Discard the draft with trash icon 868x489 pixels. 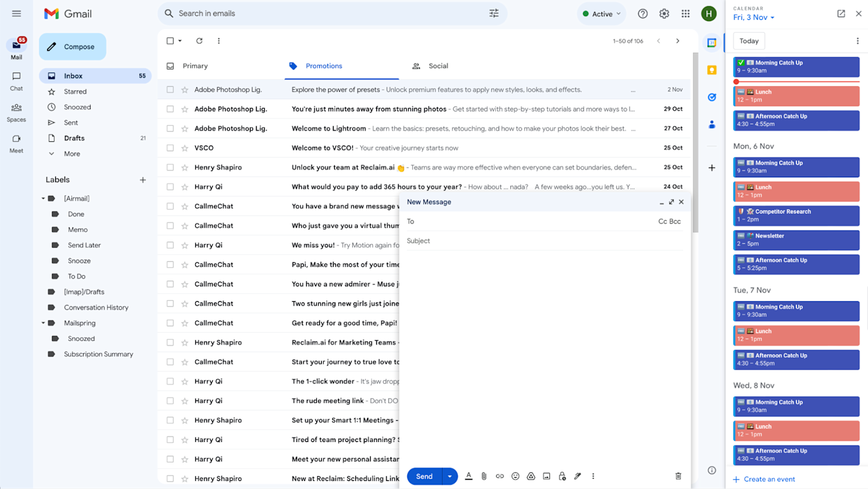678,476
